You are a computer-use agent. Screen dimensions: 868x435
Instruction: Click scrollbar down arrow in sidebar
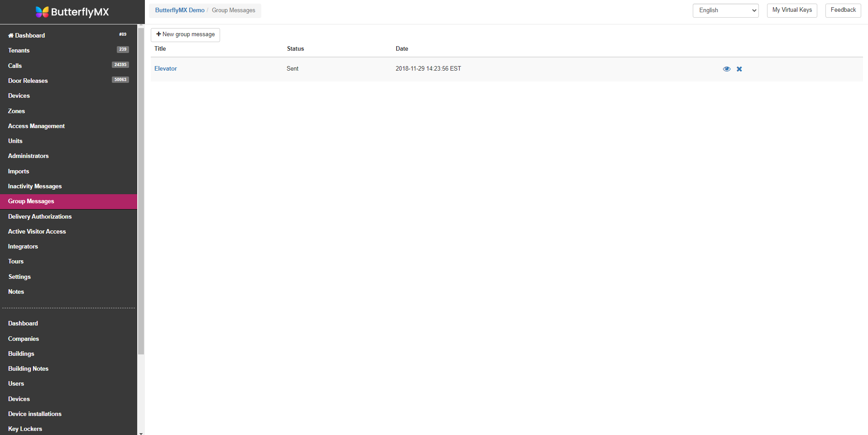point(141,433)
